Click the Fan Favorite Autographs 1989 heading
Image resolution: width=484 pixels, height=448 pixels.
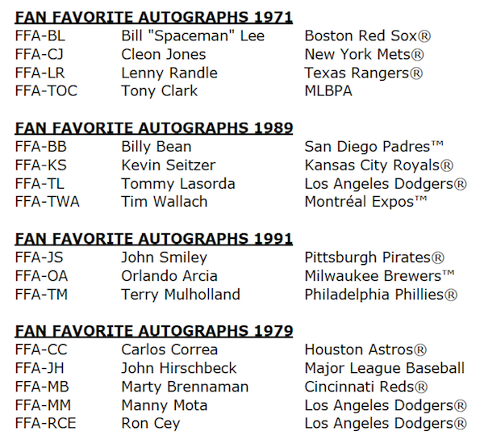click(153, 128)
